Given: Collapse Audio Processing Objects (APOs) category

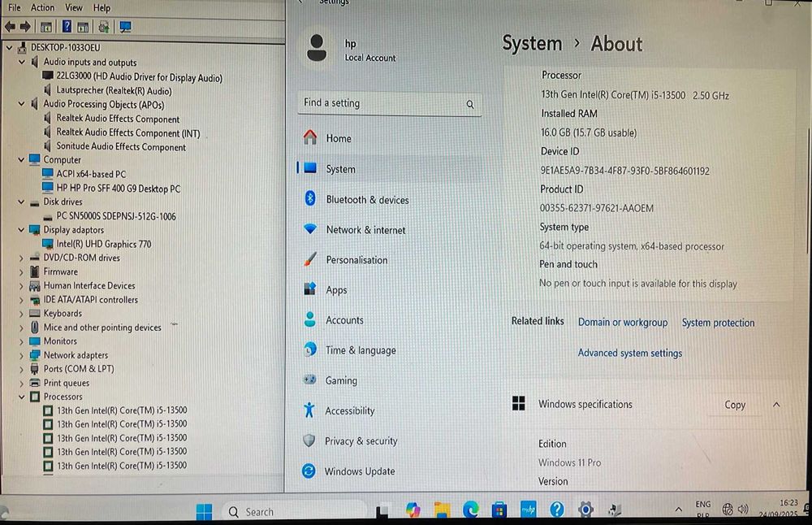Looking at the screenshot, I should [22, 104].
